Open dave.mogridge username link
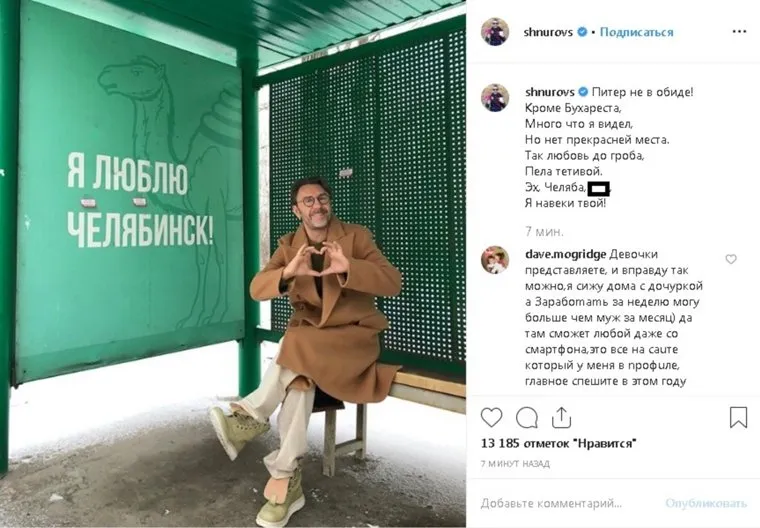 [x=566, y=254]
